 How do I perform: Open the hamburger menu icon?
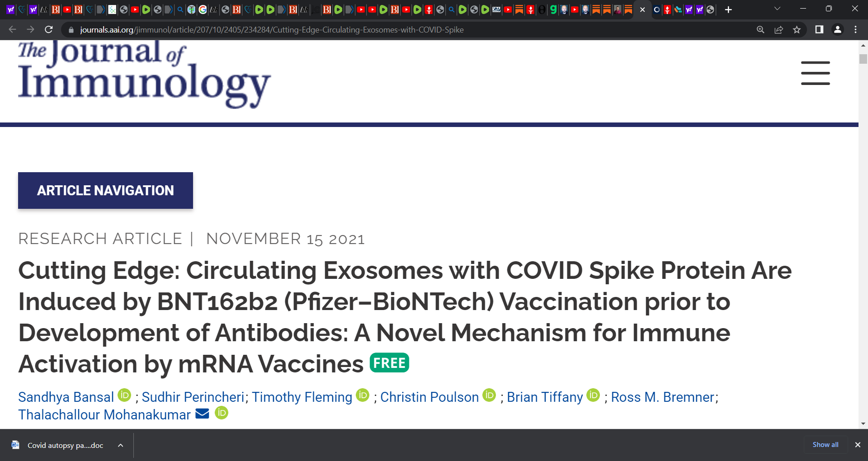815,73
